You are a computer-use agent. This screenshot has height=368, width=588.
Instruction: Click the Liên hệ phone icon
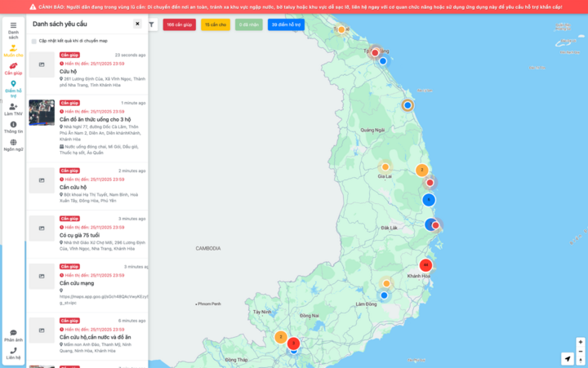tap(13, 351)
